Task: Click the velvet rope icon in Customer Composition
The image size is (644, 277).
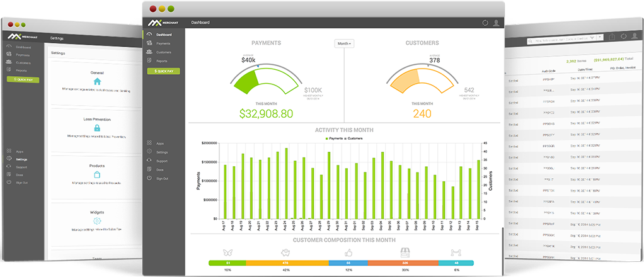Action: (456, 252)
